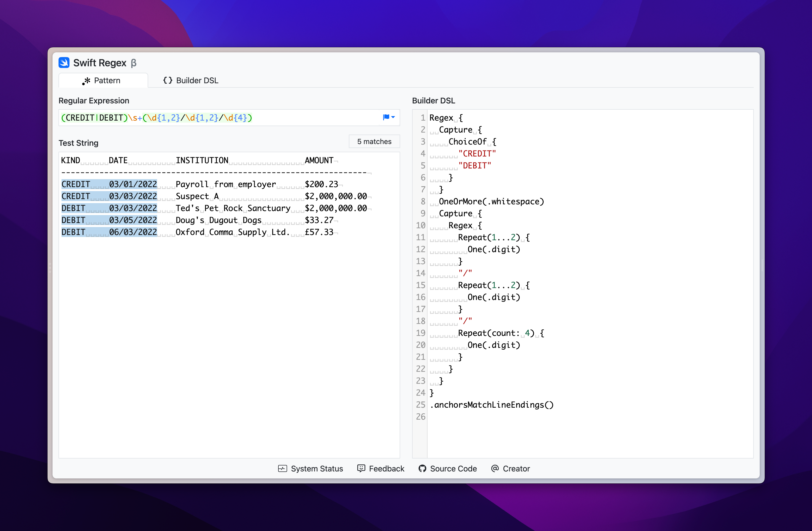
Task: Switch to the Builder DSL tab
Action: click(190, 80)
